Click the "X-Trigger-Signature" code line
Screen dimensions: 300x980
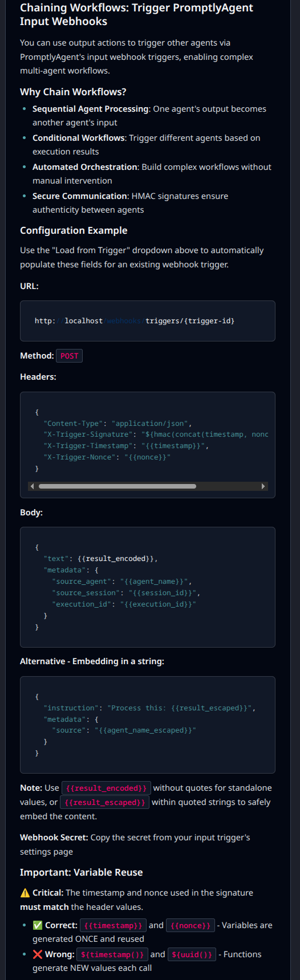156,434
